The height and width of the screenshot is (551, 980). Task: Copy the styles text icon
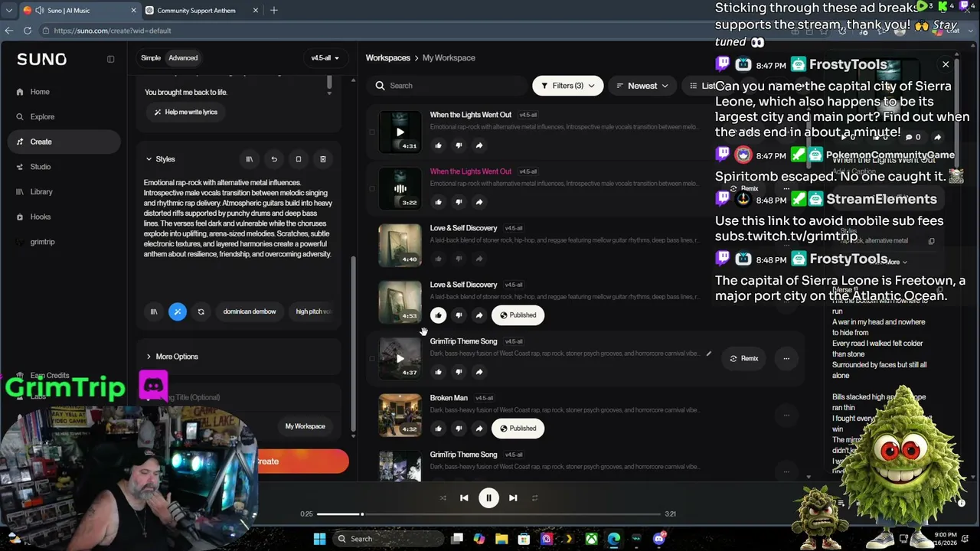point(299,159)
